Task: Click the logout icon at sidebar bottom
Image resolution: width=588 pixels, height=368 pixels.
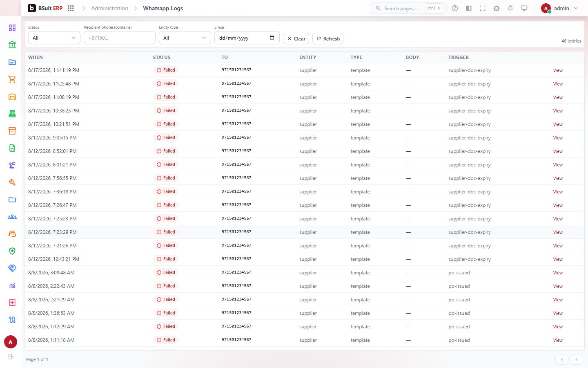Action: click(x=11, y=357)
